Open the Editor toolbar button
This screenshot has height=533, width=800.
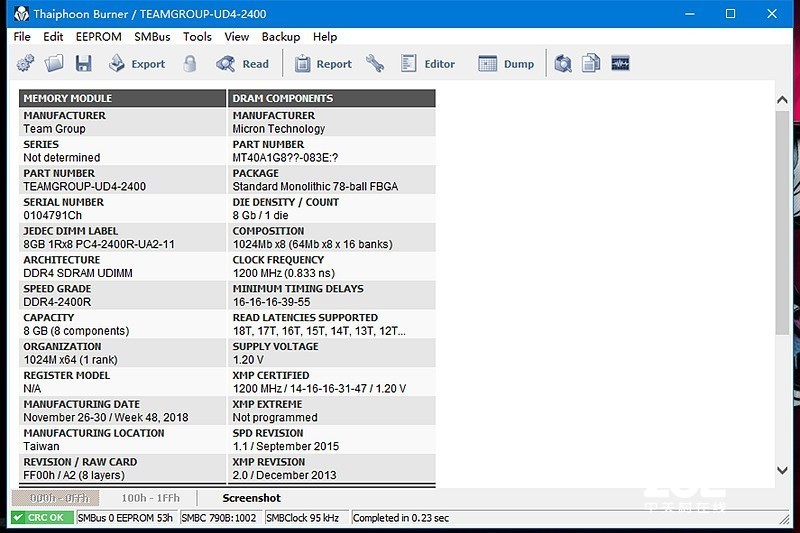pyautogui.click(x=428, y=64)
